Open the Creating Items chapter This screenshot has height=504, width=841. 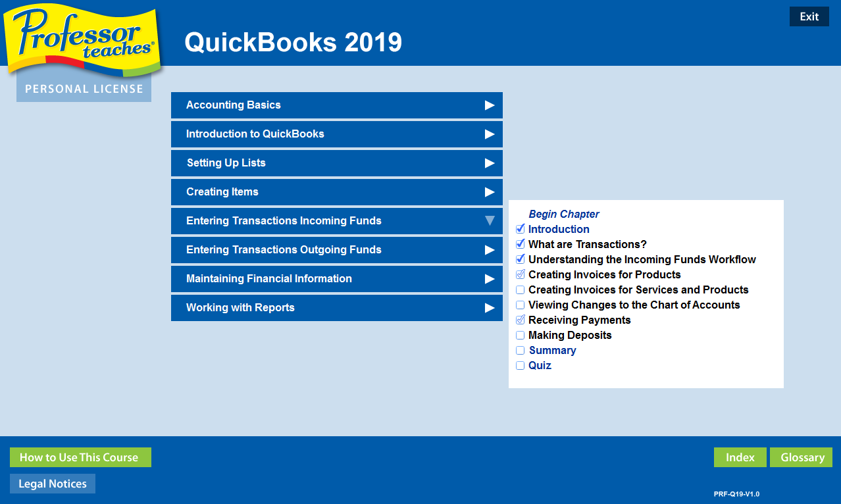(337, 192)
